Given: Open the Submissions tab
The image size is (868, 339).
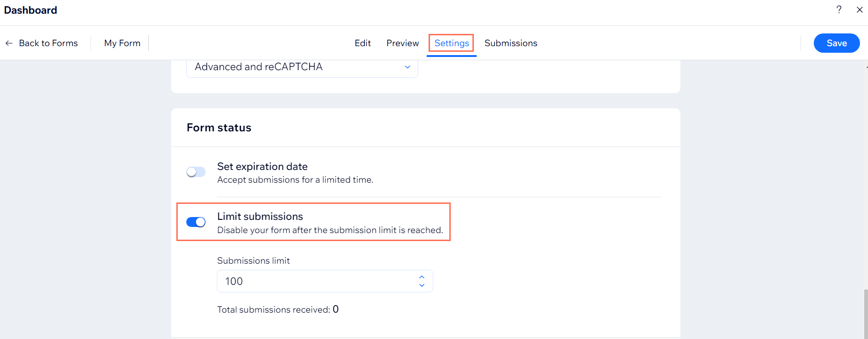Looking at the screenshot, I should click(x=511, y=43).
